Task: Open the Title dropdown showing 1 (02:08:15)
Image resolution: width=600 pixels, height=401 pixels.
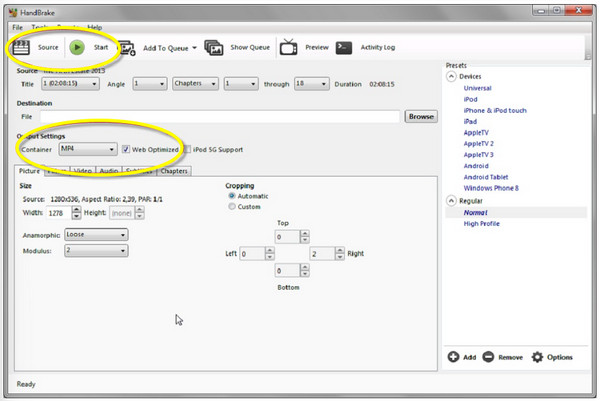Action: [x=70, y=84]
